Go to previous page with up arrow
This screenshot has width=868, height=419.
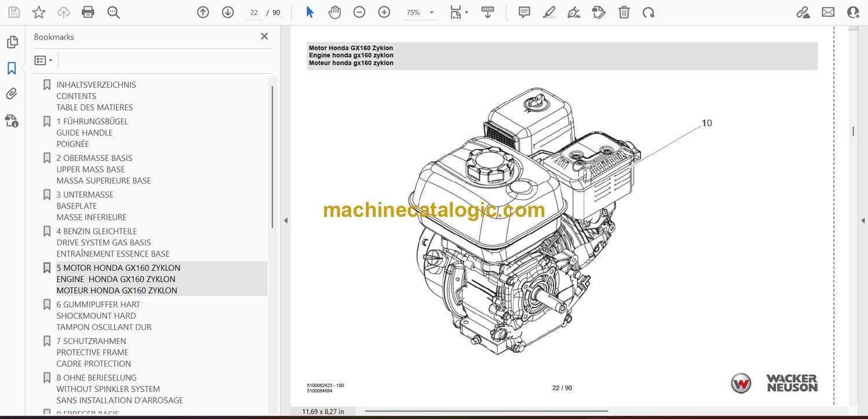point(203,12)
